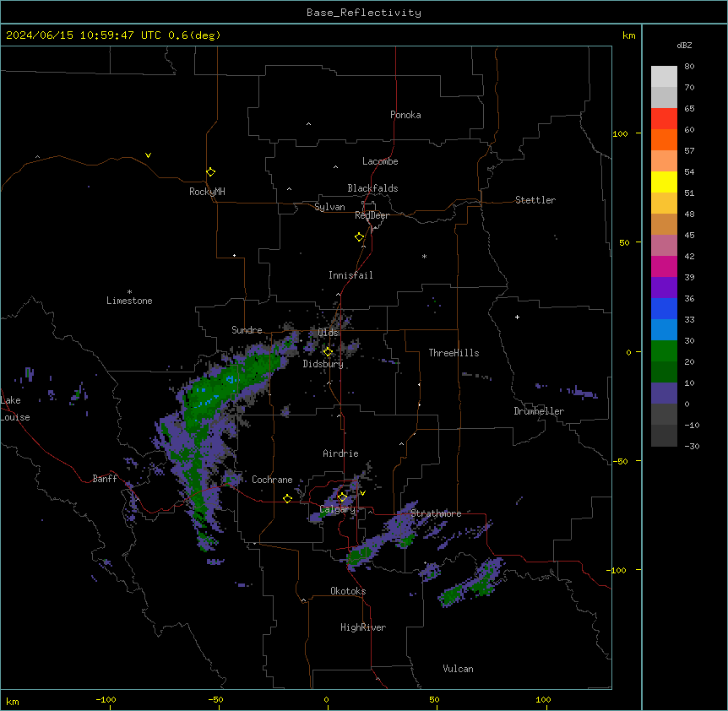The width and height of the screenshot is (728, 711).
Task: Click the white caret marker northwest of Sylvan
Action: point(289,189)
